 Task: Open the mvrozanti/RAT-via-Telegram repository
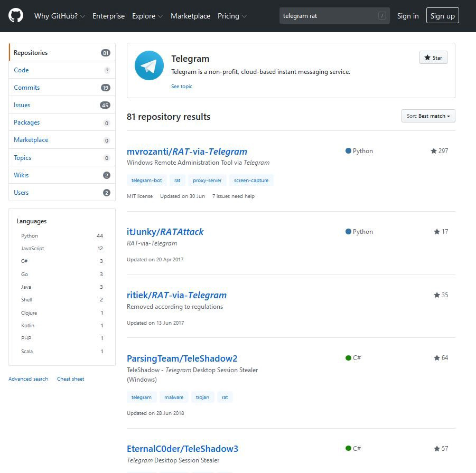[187, 152]
